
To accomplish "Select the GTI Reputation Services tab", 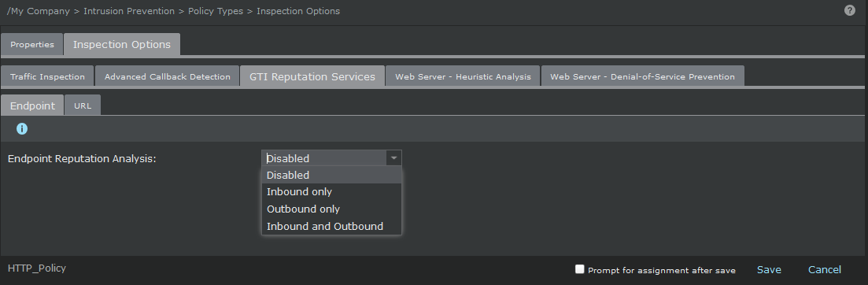I will pyautogui.click(x=312, y=76).
